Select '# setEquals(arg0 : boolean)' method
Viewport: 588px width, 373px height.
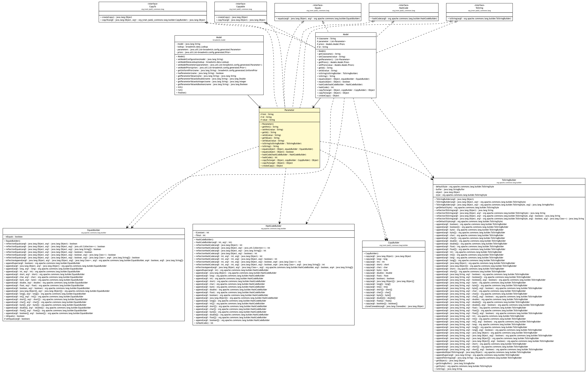pyautogui.click(x=17, y=319)
